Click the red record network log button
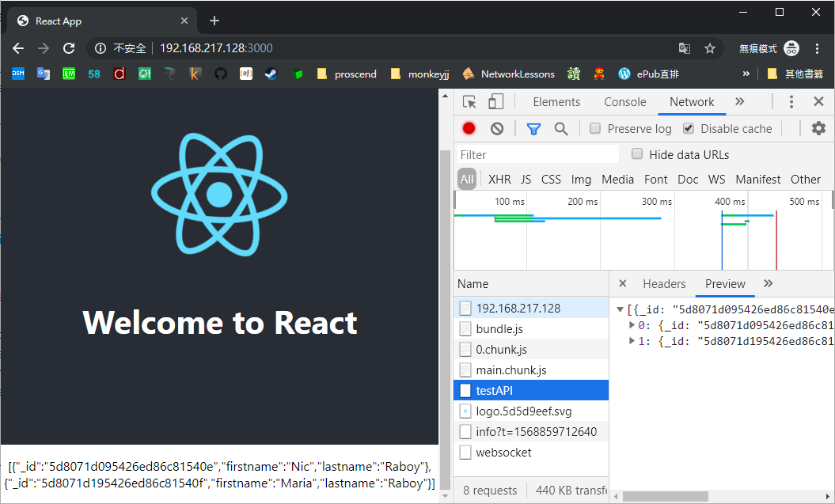Screen dimensions: 835x504 tap(469, 128)
